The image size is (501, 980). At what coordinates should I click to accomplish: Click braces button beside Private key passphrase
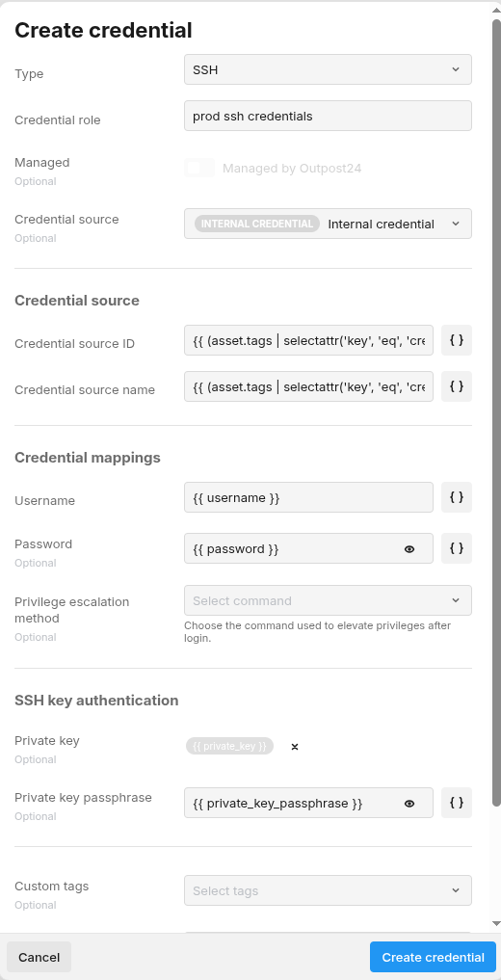[x=457, y=803]
